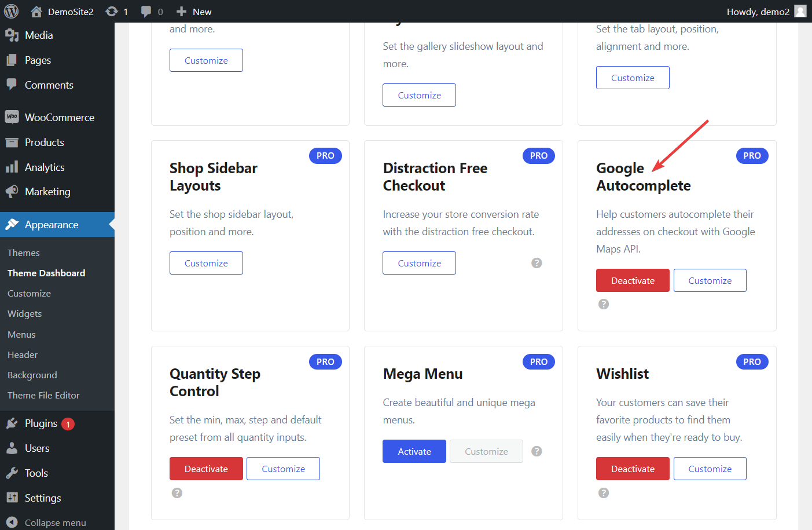This screenshot has height=530, width=812.
Task: Click the Analytics bar chart icon
Action: point(12,167)
